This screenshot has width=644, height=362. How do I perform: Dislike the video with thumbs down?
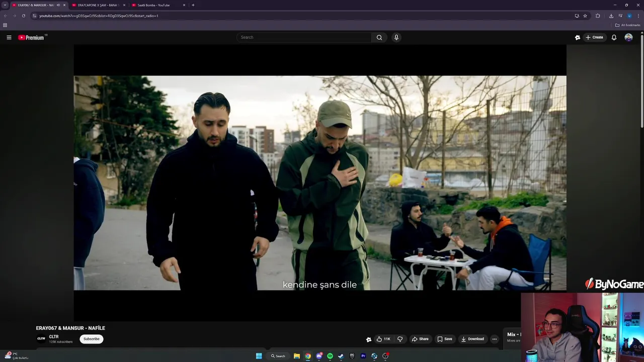tap(400, 339)
